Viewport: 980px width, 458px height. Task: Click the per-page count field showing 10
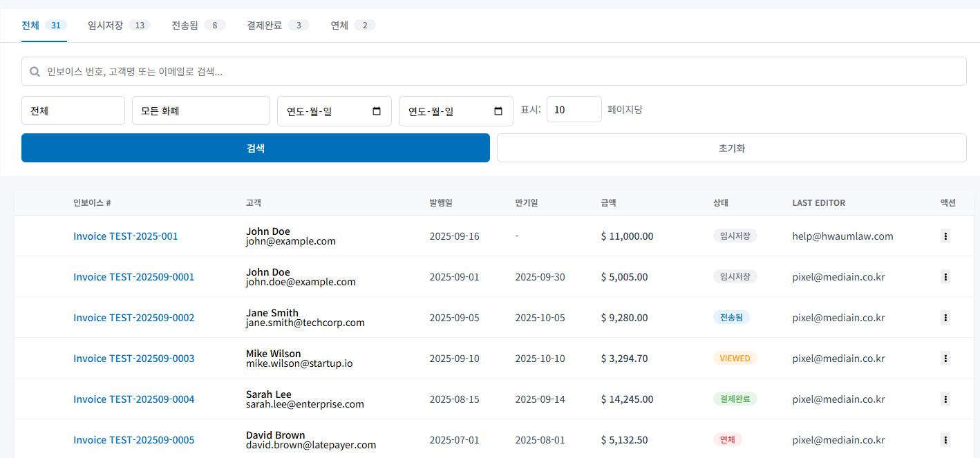(574, 110)
